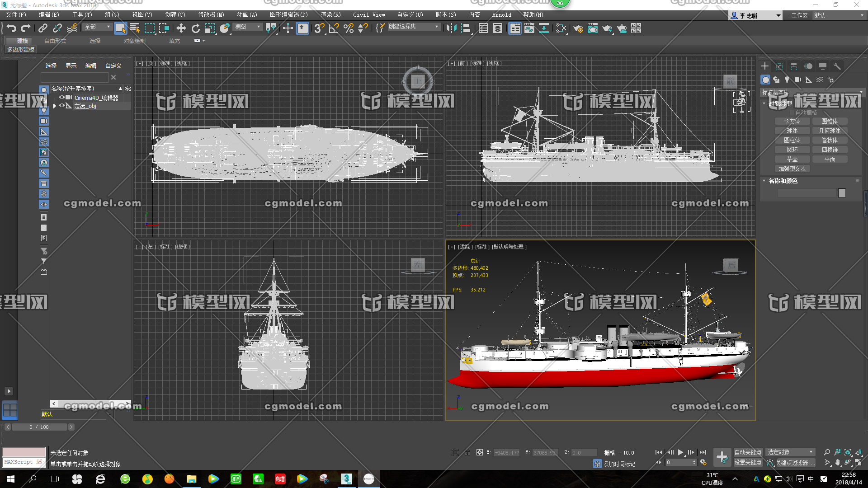Toggle visibility eye for 定远_obj
Screen dimensions: 868x488
click(62, 106)
